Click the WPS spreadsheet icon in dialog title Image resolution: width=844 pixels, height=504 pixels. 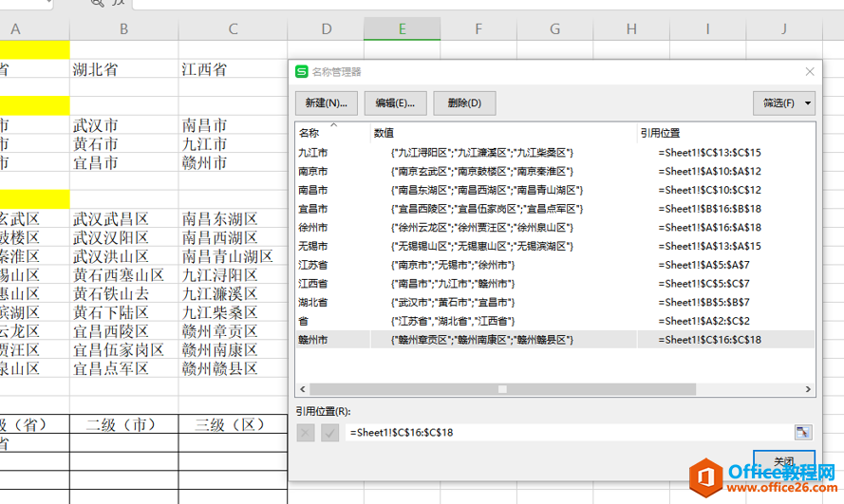coord(302,71)
